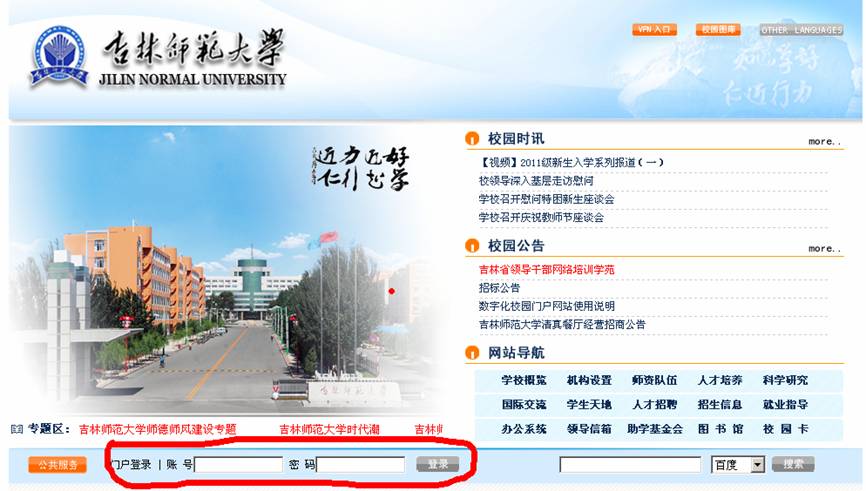This screenshot has height=491, width=866.
Task: Open the 校园图库 gallery button
Action: coord(718,30)
